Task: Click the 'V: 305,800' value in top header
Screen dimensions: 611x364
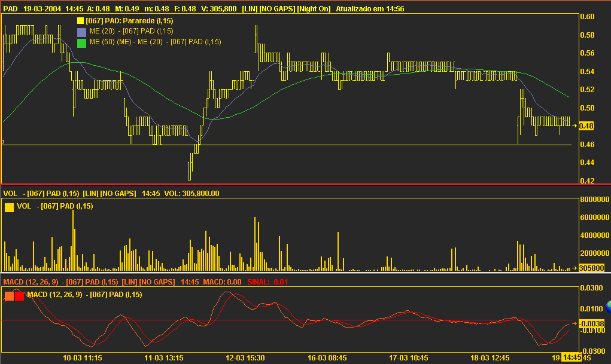Action: click(x=218, y=8)
